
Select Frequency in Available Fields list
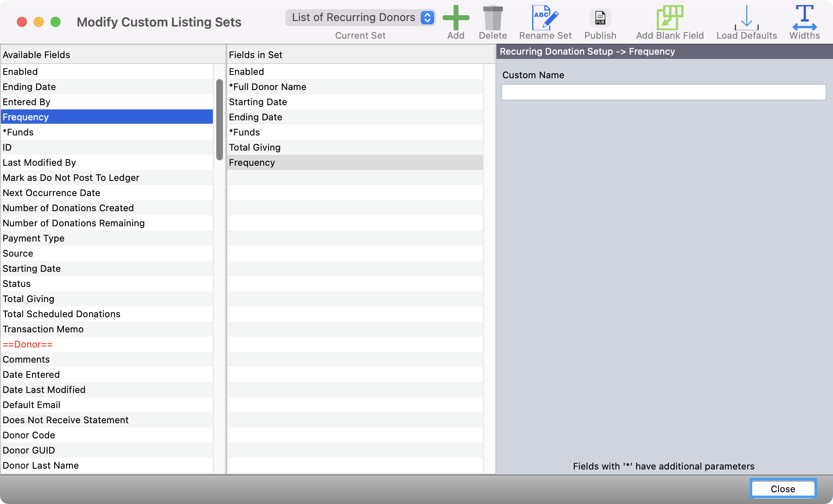107,117
